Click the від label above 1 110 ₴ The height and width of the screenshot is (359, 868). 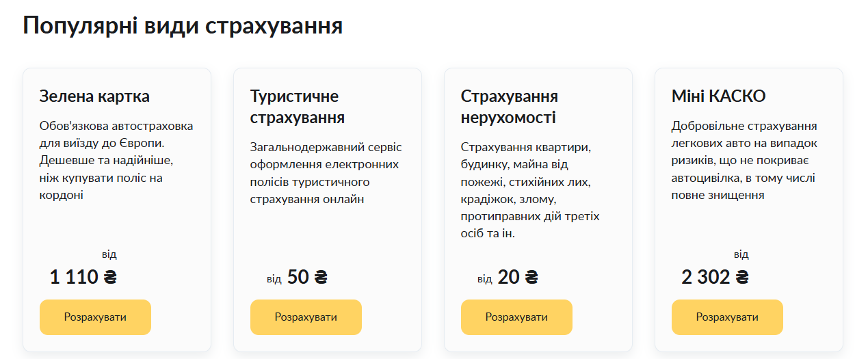[109, 254]
